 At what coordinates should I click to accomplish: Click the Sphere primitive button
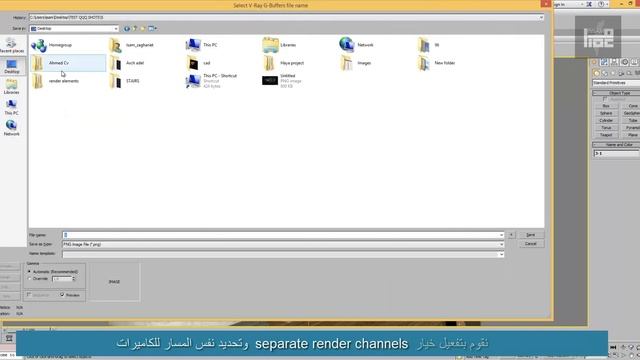coord(606,113)
